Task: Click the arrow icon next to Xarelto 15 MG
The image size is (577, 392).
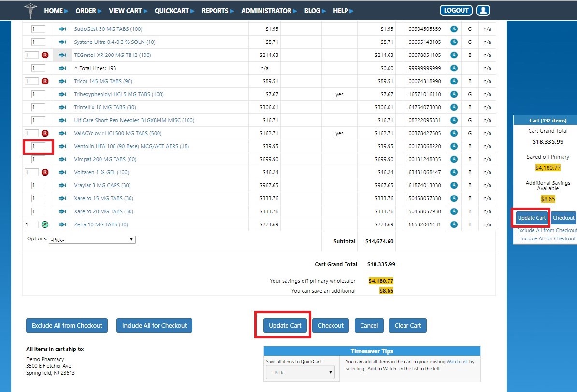Action: point(62,198)
